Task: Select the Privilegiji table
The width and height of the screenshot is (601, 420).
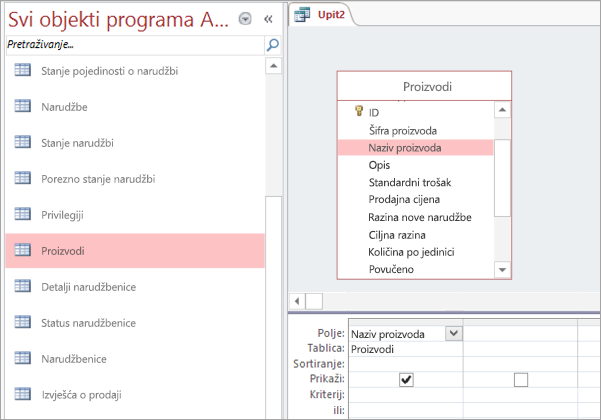Action: click(x=135, y=215)
